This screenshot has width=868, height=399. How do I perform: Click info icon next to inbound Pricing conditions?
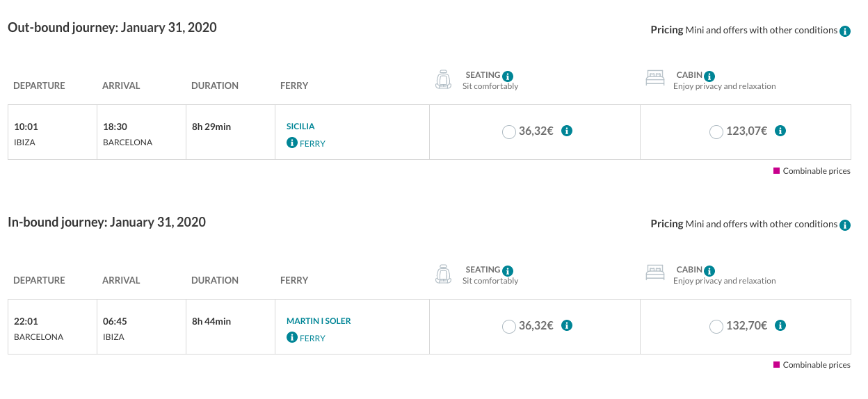(x=845, y=225)
